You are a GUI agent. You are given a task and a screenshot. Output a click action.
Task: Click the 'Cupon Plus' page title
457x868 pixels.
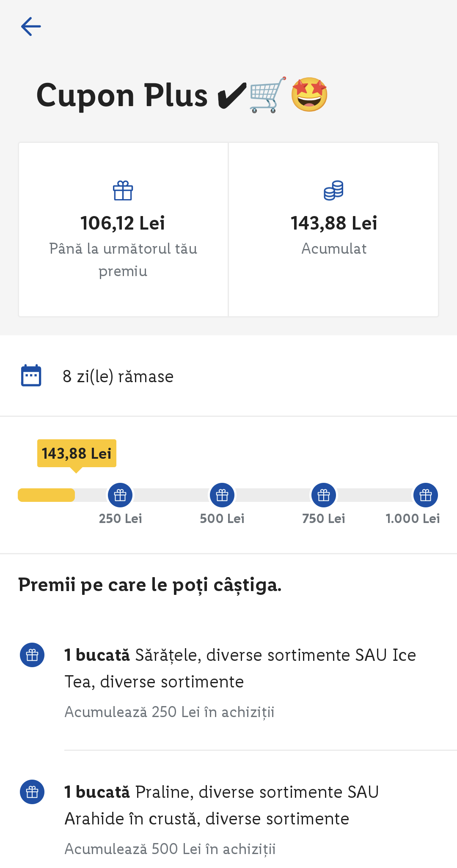[122, 95]
